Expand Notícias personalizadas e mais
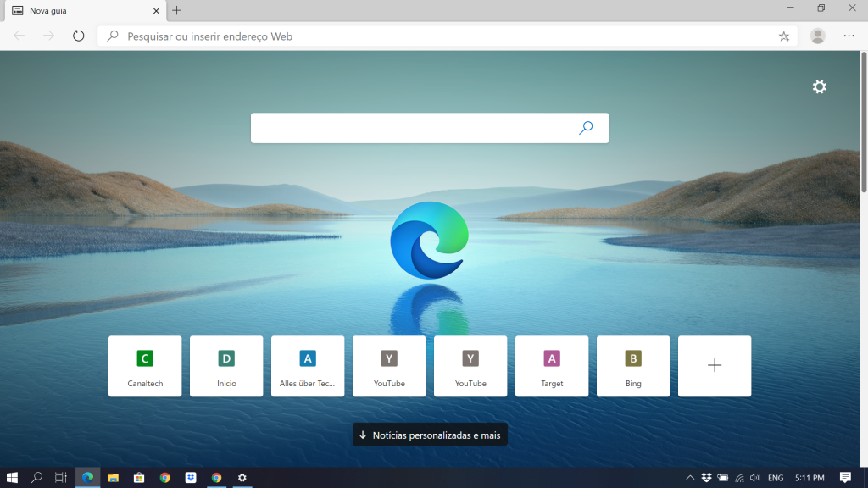 (x=430, y=435)
